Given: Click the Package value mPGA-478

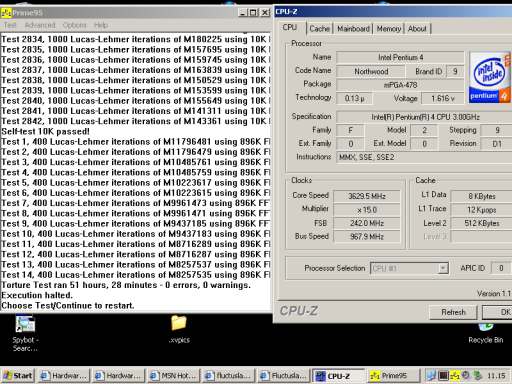Looking at the screenshot, I should pyautogui.click(x=400, y=85).
